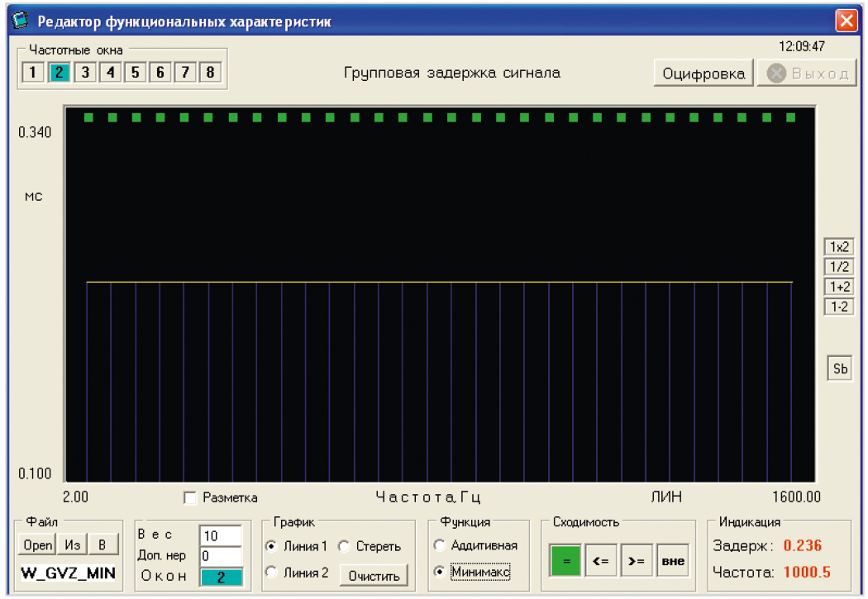The height and width of the screenshot is (599, 868).
Task: Apply the 1/2 line operation
Action: click(839, 267)
